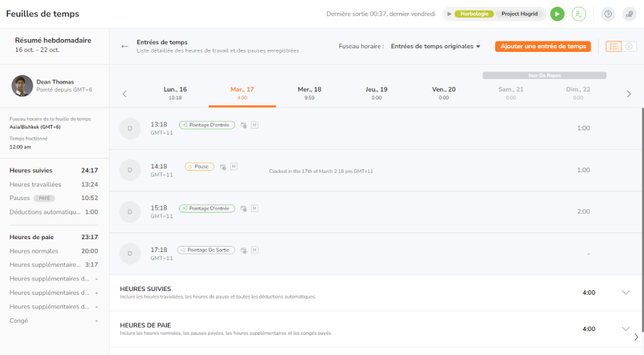Click the right arrow at the bottom corner
Screen dimensions: 644x355
tap(636, 338)
